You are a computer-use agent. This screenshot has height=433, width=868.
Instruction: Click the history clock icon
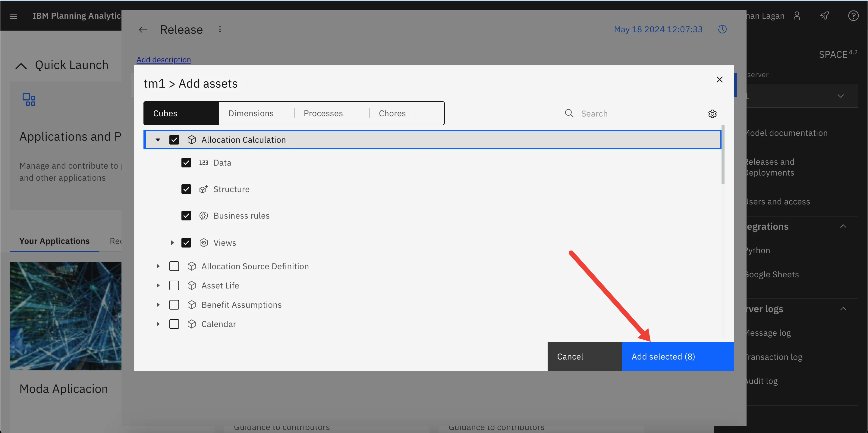722,29
